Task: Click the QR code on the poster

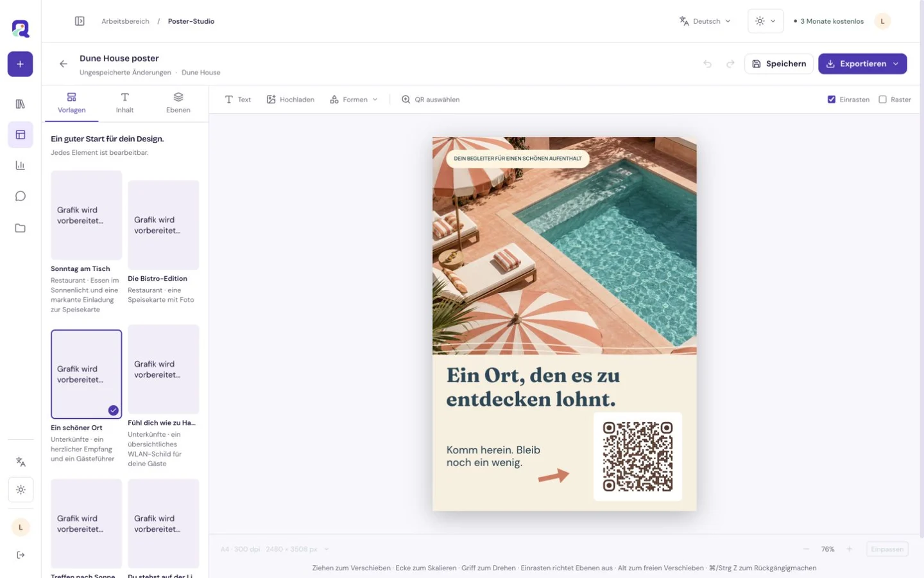Action: 638,457
